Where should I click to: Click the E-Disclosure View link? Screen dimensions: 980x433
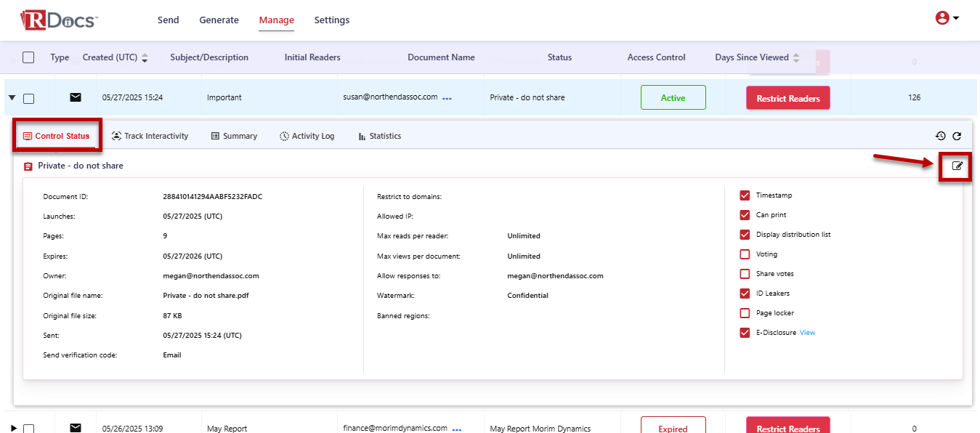point(807,333)
